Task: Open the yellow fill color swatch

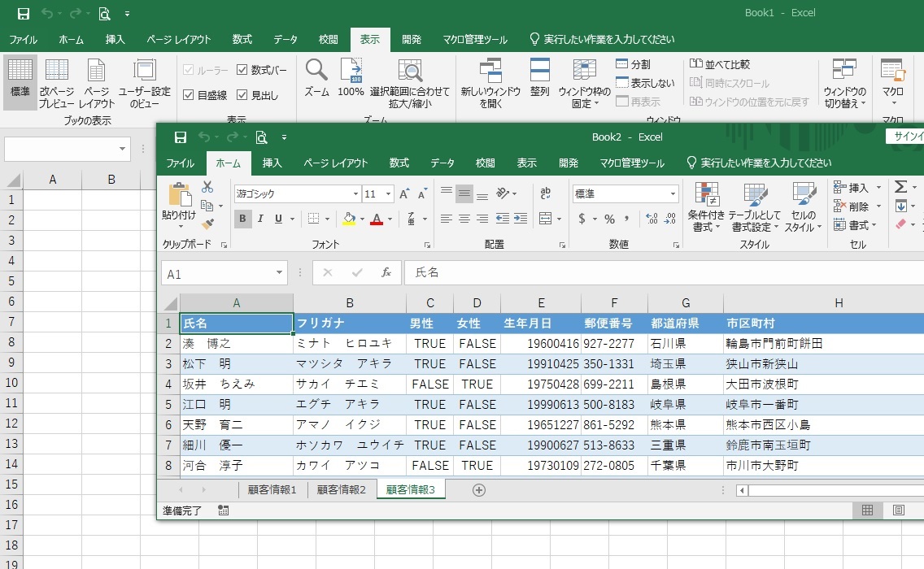Action: 349,219
